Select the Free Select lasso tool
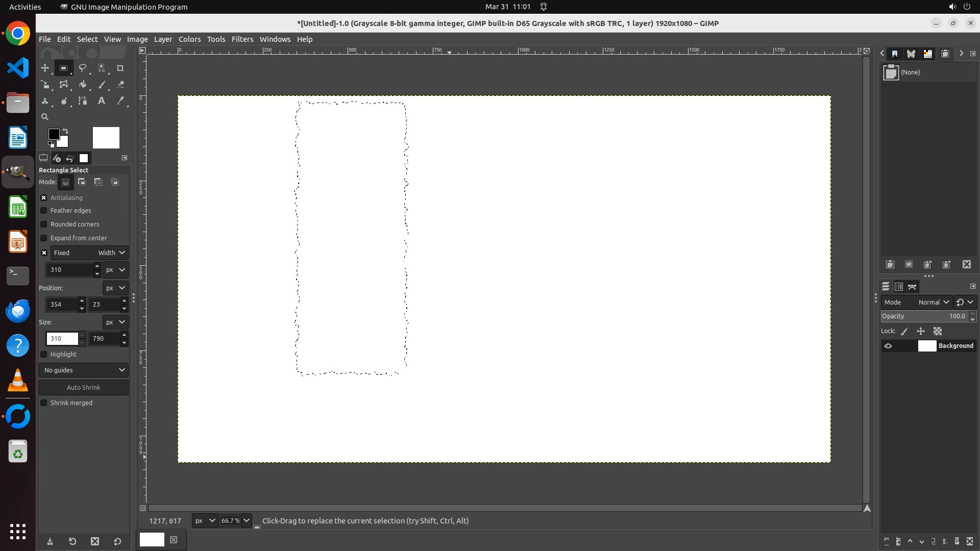This screenshot has width=980, height=551. [82, 68]
